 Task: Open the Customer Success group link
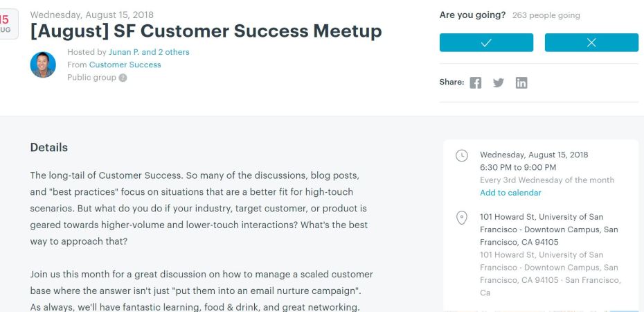click(125, 64)
